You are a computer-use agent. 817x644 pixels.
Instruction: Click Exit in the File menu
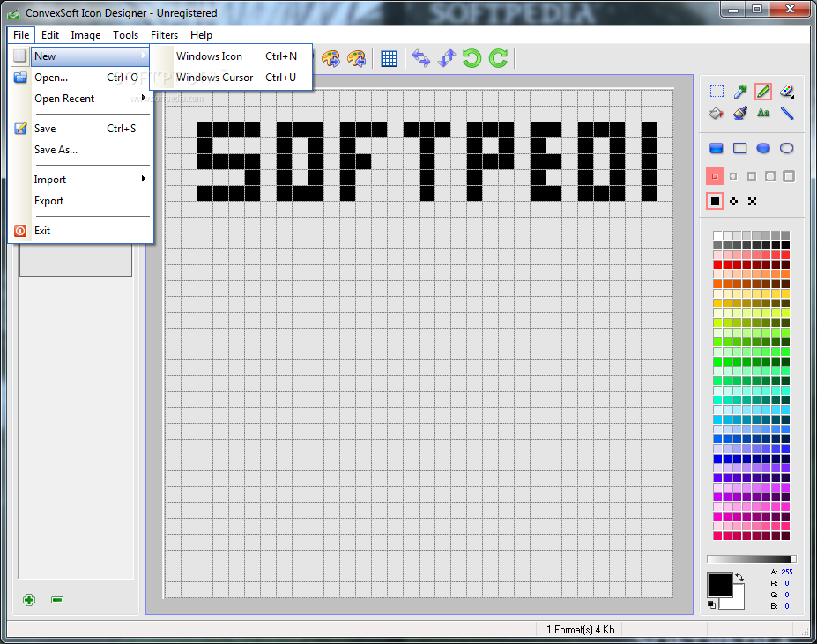coord(83,230)
